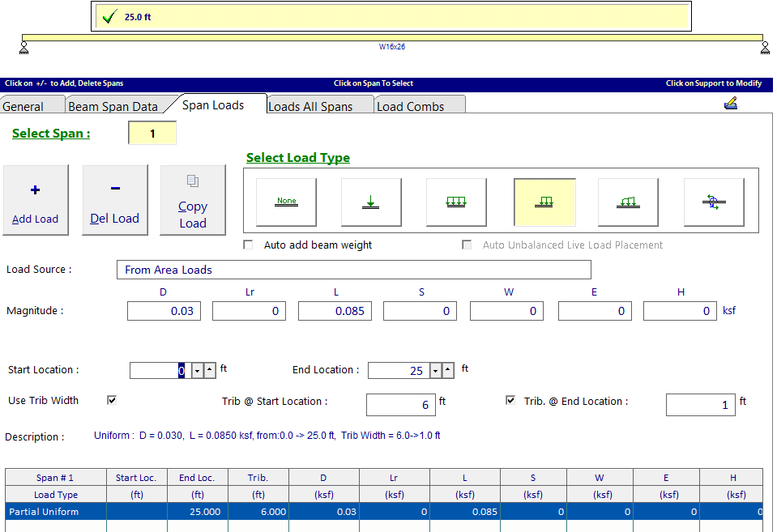Click the Trib @ Start Location field
Viewport: 777px width, 532px height.
pos(401,405)
